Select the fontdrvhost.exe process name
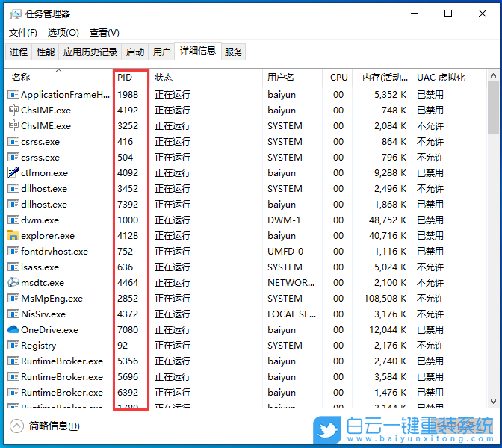 (x=55, y=252)
